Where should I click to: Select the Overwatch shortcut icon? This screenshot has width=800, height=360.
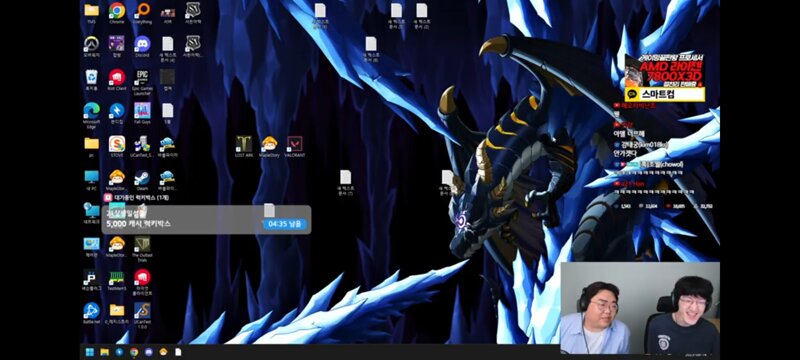[x=91, y=45]
